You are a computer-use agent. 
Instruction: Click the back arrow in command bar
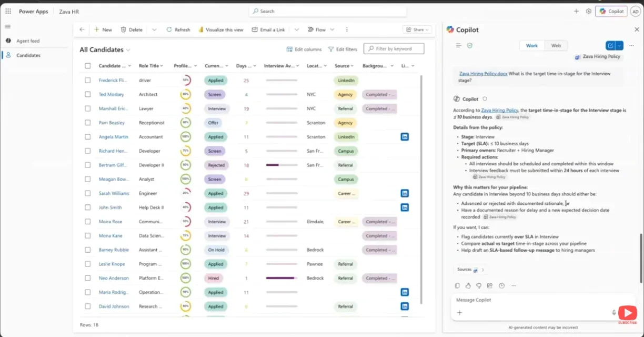(82, 29)
